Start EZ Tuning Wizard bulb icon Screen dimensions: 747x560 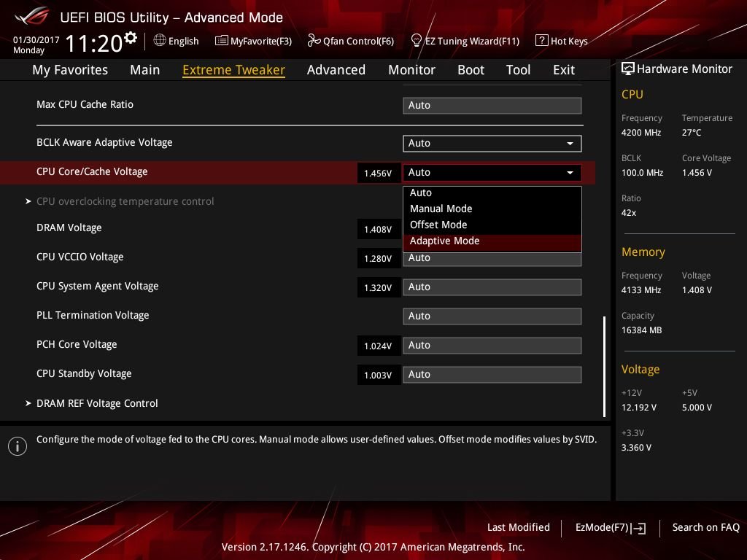point(416,41)
